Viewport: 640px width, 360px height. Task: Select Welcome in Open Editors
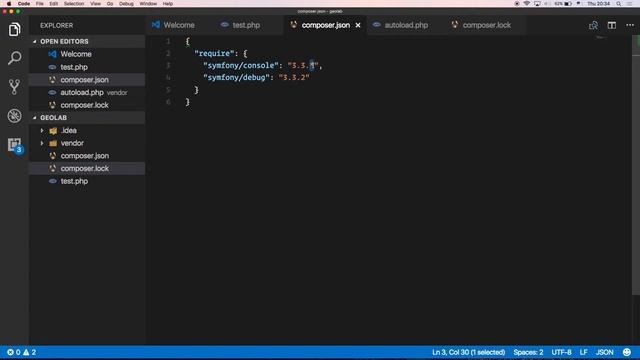(87, 54)
